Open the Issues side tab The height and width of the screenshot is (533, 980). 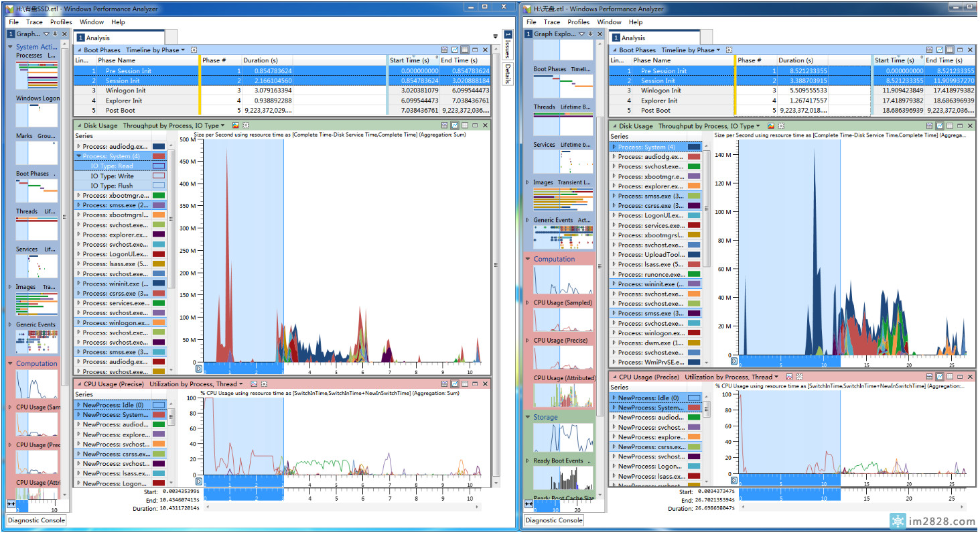pos(508,47)
